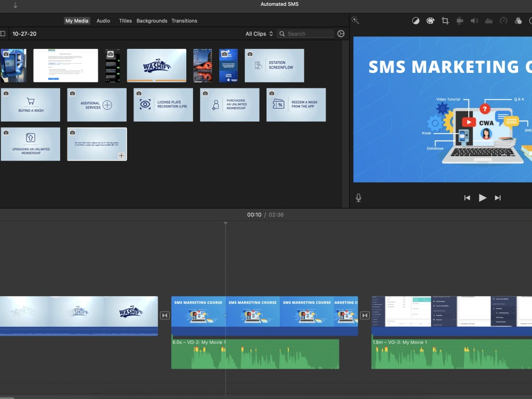Viewport: 532px width, 399px height.
Task: Select the cropping tool
Action: [445, 21]
